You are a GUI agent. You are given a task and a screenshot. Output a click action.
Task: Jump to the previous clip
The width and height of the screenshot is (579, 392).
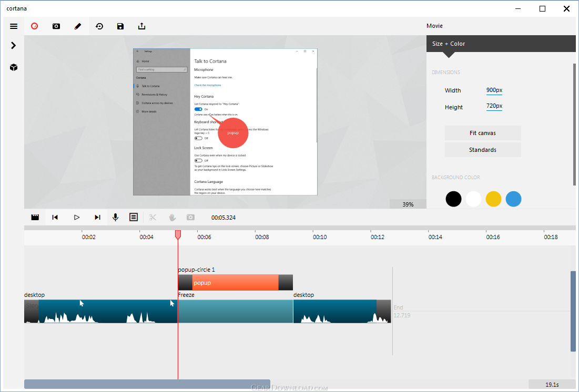[x=55, y=218]
